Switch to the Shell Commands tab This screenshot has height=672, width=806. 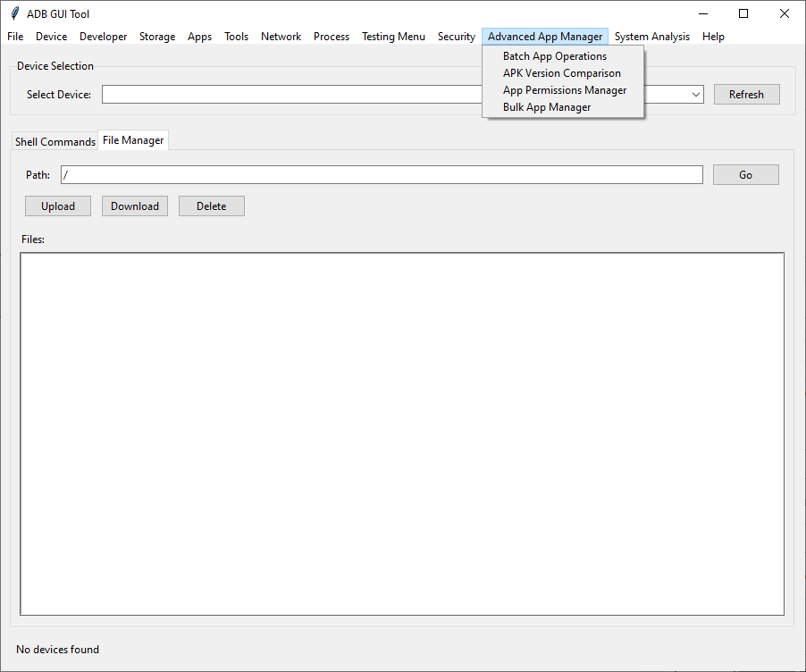[x=55, y=141]
